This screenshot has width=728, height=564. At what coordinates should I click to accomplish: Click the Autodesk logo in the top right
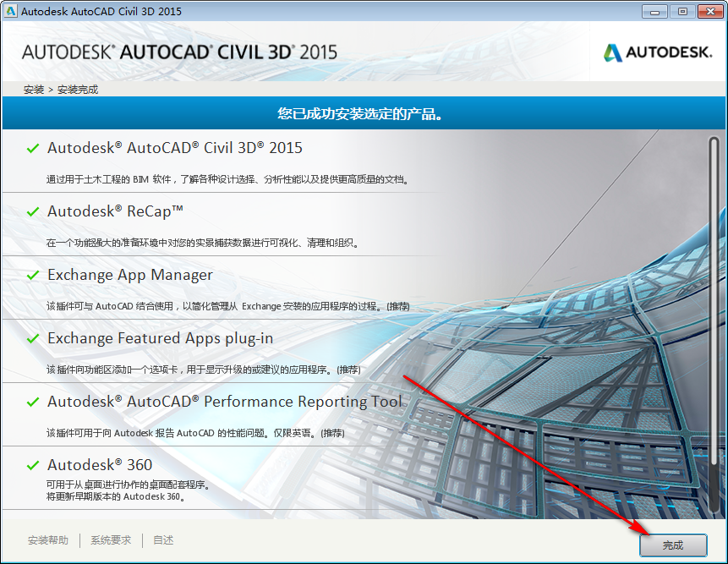[x=657, y=52]
